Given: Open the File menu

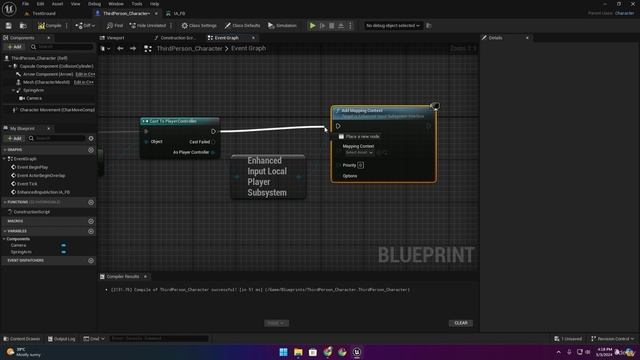Looking at the screenshot, I should pos(25,4).
